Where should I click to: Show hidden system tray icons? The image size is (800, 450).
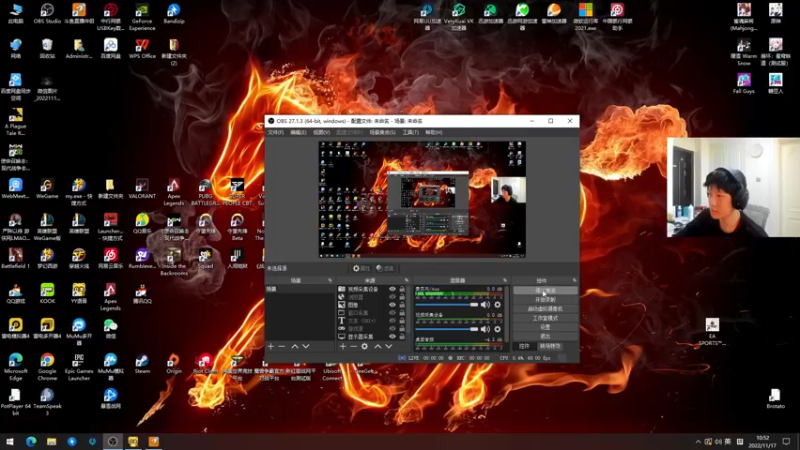coord(698,441)
